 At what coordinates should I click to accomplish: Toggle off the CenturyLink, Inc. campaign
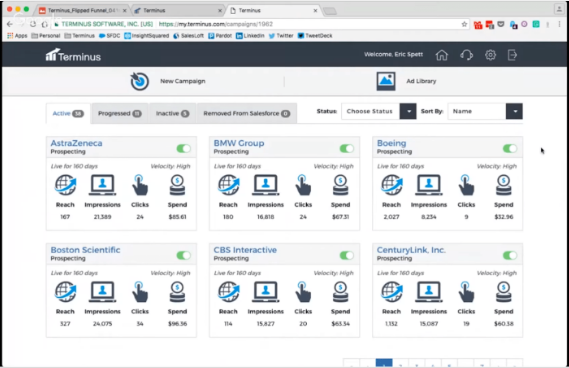(510, 255)
